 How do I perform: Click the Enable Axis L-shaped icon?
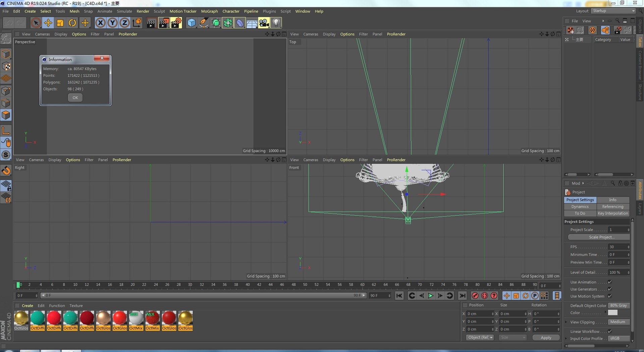[x=6, y=130]
